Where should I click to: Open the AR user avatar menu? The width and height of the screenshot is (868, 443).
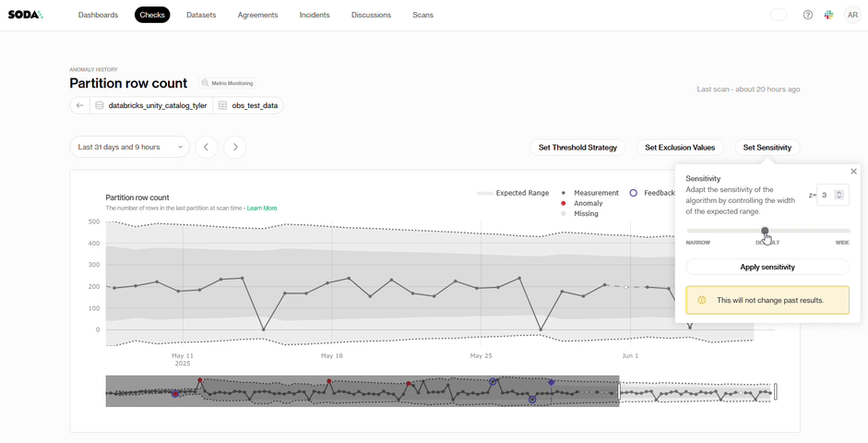point(851,15)
